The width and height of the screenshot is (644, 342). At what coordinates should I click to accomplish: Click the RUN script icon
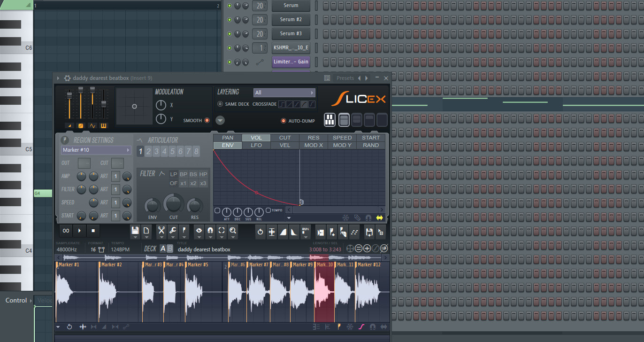point(305,231)
